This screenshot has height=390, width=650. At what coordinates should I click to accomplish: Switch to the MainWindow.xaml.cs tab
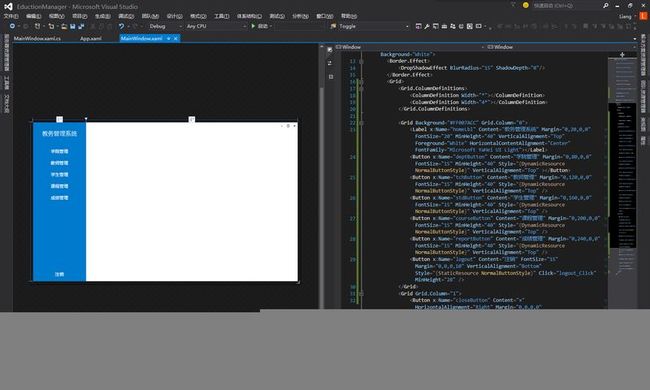click(x=37, y=39)
